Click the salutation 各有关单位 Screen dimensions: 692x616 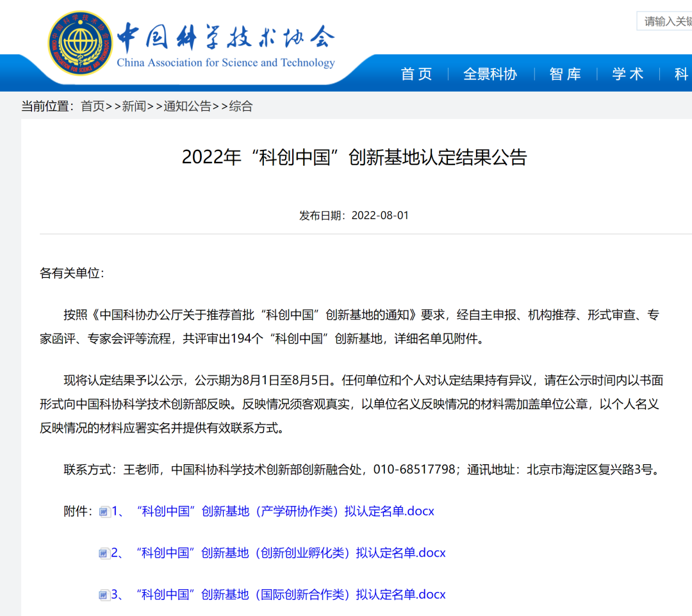(72, 273)
